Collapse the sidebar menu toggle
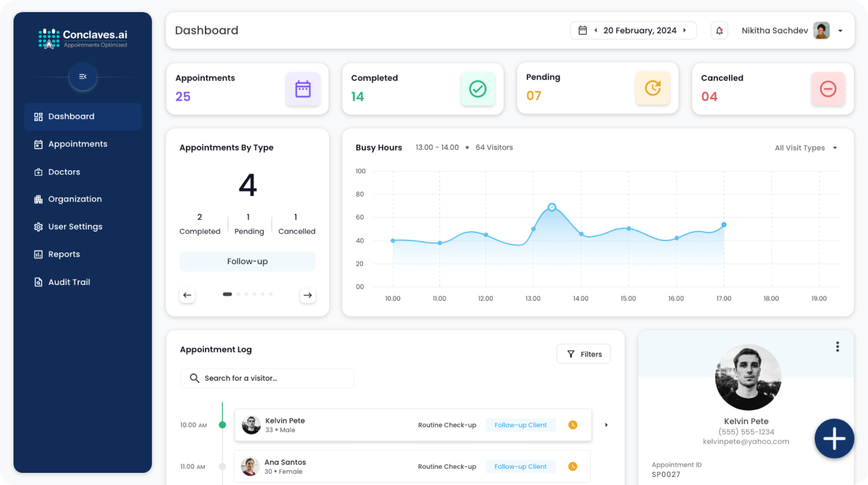Viewport: 868px width, 485px height. click(82, 77)
